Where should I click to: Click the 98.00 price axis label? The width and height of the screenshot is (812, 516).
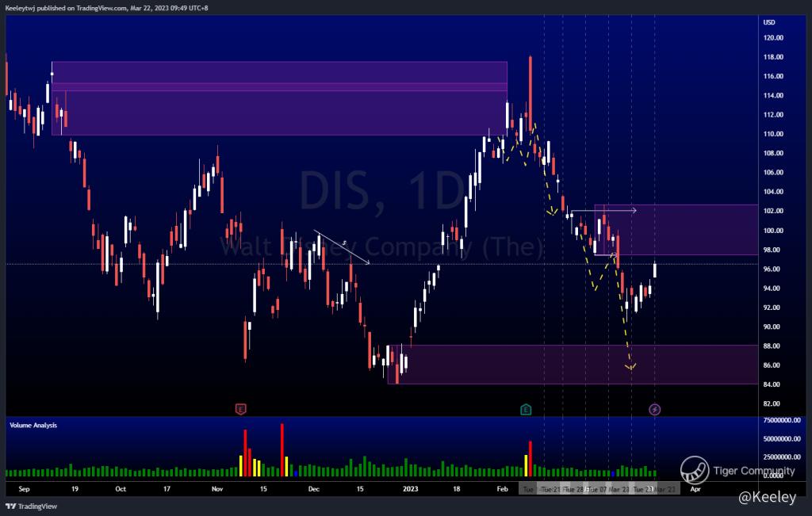(x=772, y=250)
